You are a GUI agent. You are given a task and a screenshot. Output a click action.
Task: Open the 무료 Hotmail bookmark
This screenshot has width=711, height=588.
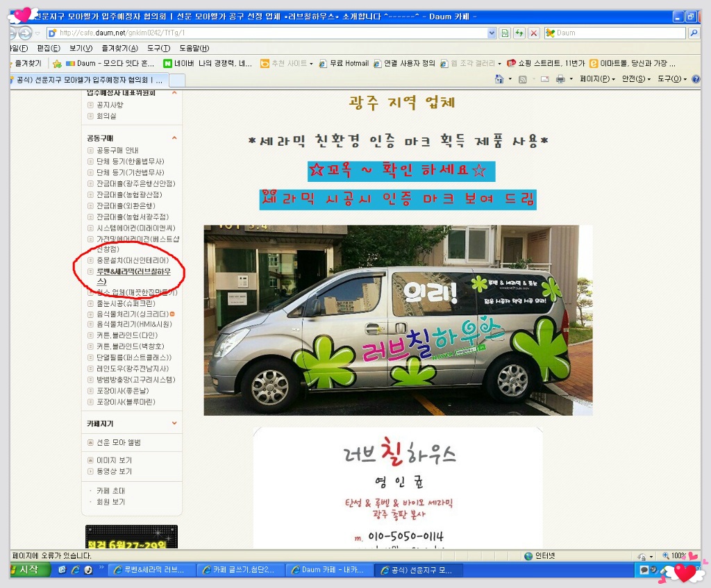(344, 63)
